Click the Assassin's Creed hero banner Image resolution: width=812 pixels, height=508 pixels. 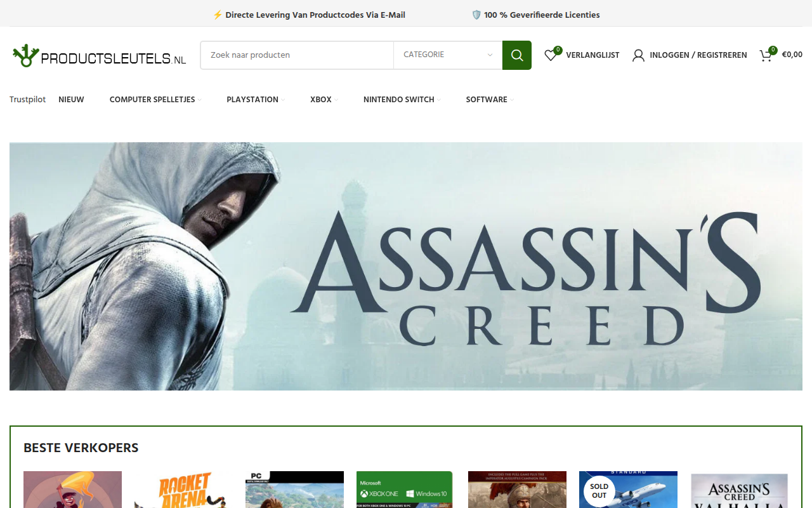[x=406, y=266]
